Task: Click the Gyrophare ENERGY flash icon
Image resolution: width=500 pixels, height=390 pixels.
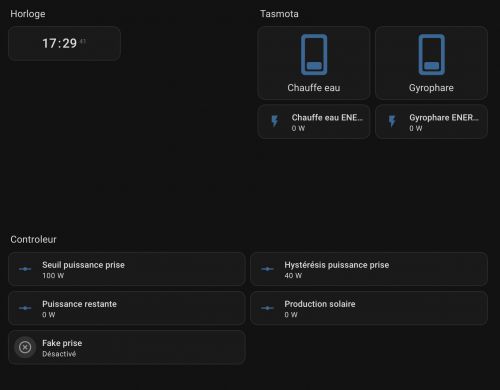Action: [x=392, y=121]
